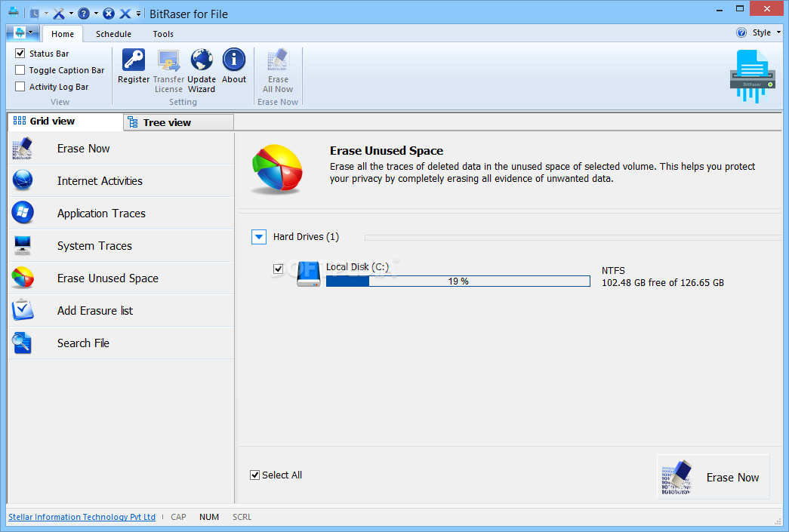Click the System Traces monitor icon
789x532 pixels.
pos(23,245)
